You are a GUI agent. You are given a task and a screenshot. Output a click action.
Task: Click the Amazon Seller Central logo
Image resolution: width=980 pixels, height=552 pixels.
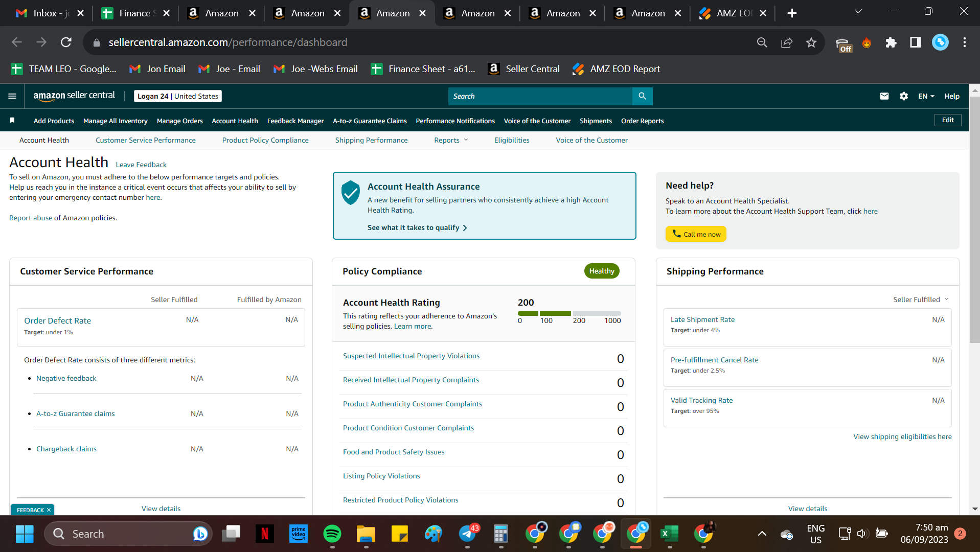pyautogui.click(x=74, y=96)
